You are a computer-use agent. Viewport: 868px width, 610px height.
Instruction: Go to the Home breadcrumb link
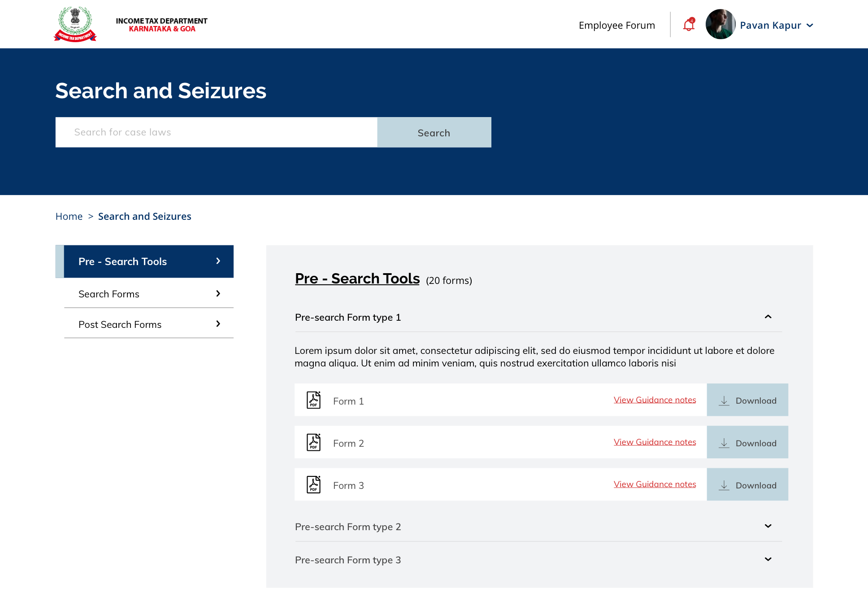[x=69, y=216]
